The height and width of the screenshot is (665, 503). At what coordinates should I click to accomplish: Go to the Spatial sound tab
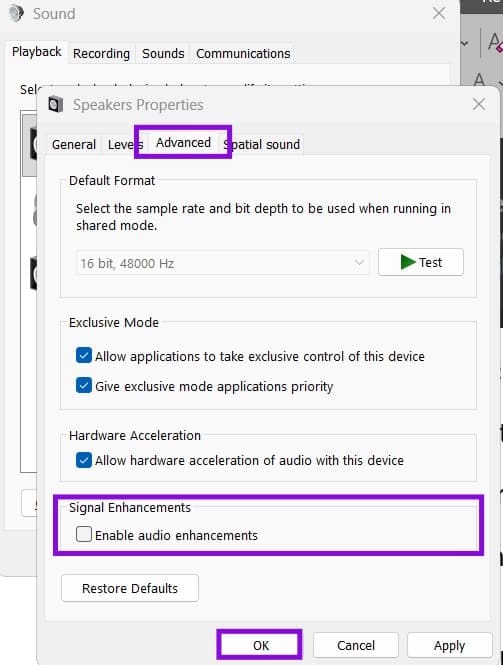tap(262, 145)
